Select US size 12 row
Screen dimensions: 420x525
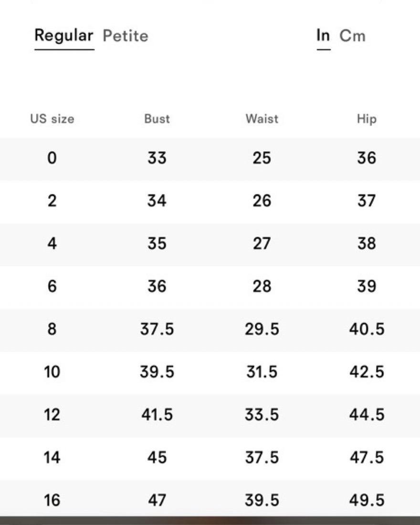pyautogui.click(x=210, y=415)
